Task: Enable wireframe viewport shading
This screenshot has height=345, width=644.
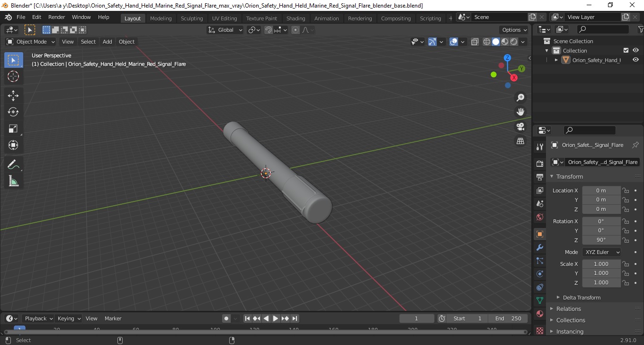Action: point(487,42)
